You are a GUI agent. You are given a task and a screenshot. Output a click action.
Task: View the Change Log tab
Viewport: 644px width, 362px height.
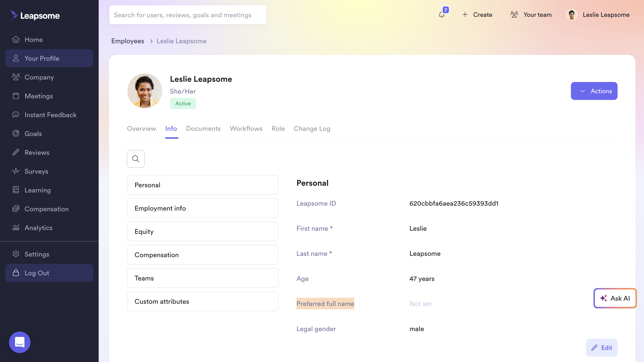pos(312,129)
